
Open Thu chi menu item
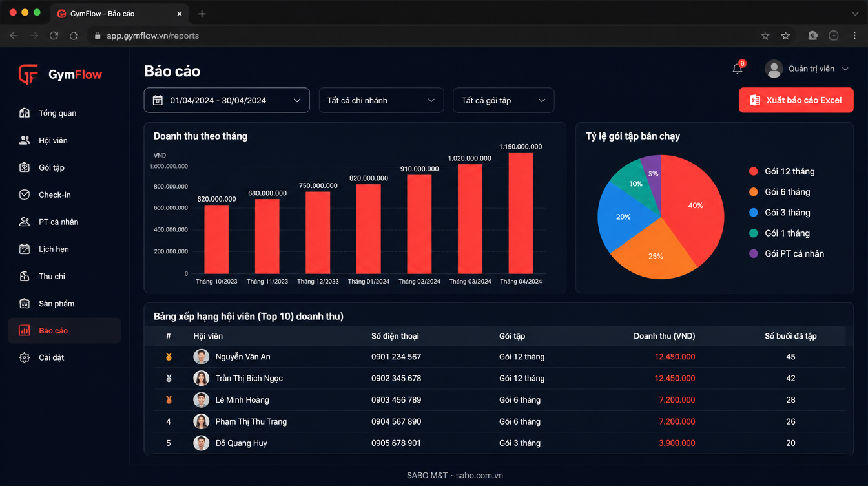(65, 276)
